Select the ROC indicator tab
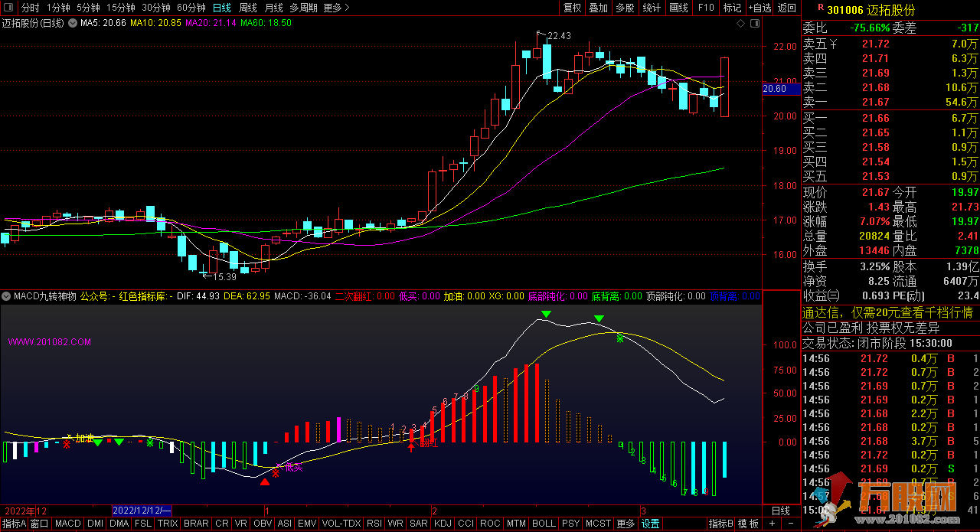Viewport: 980px width, 532px height. pyautogui.click(x=490, y=524)
